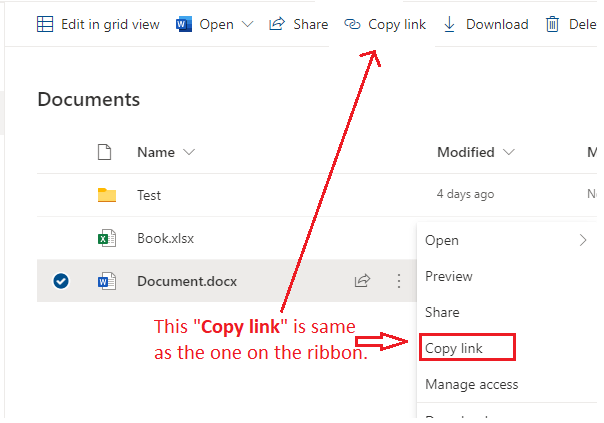Deselect the Document.docx checkmark
The height and width of the screenshot is (423, 604).
(x=61, y=281)
